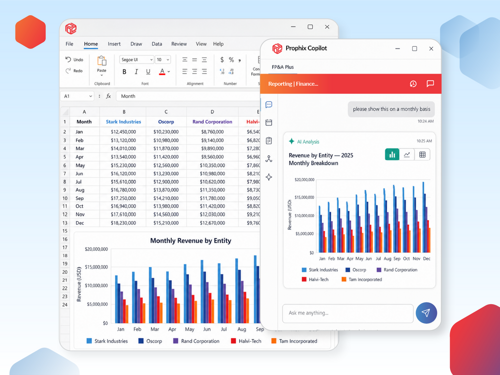Expand the Paste options arrow
This screenshot has width=500, height=375.
(102, 75)
